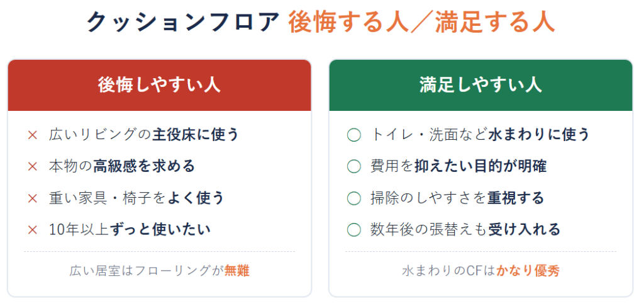This screenshot has height=308, width=644.
Task: Click the footer note 広い居室はフローリングが無難
Action: tap(159, 271)
